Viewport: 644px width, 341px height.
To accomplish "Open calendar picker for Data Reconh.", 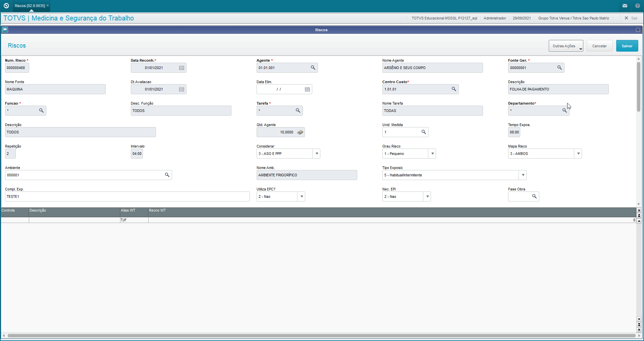I will click(x=181, y=68).
